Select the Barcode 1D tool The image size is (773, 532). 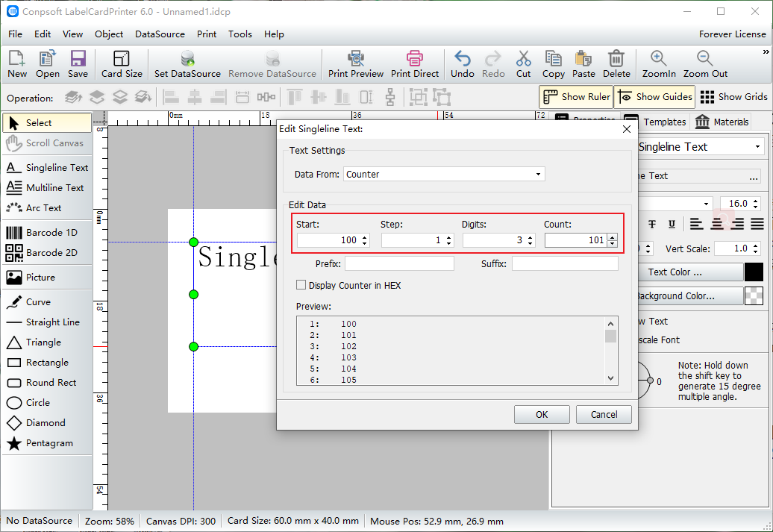47,232
